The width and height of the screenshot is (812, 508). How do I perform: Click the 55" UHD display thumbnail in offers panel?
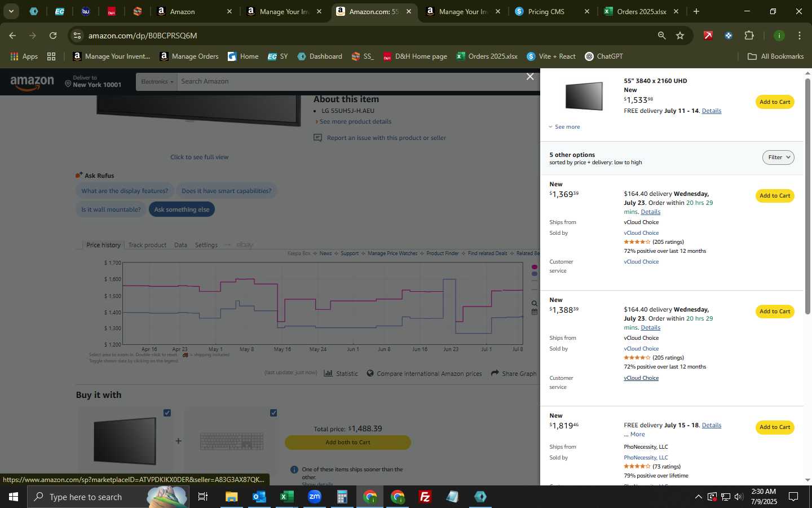coord(584,96)
